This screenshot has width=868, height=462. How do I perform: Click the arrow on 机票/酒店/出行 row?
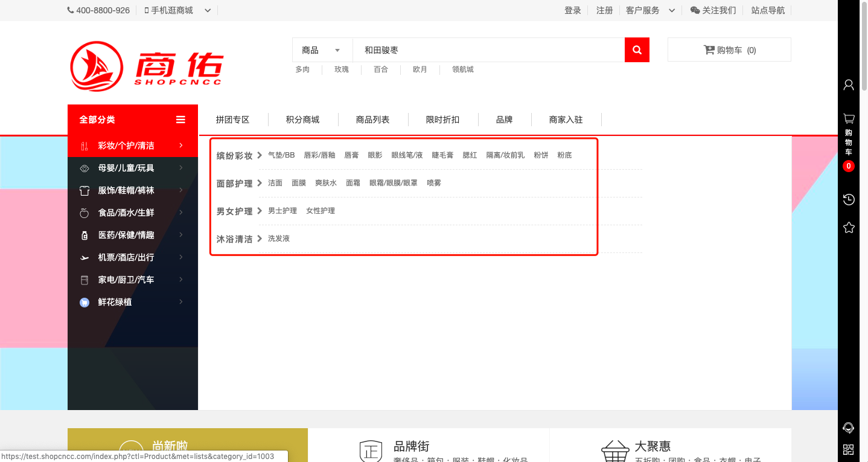[x=181, y=257]
